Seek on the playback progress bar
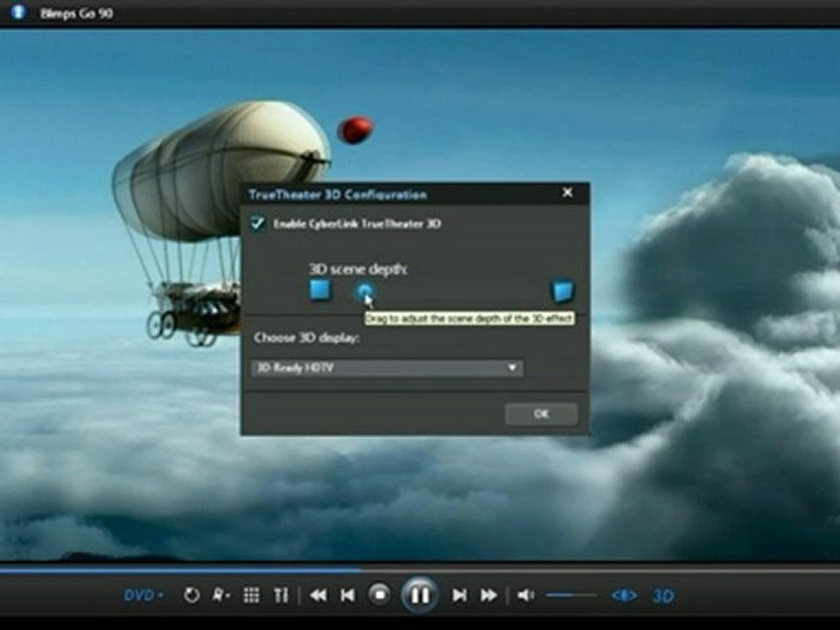The width and height of the screenshot is (840, 630). tap(420, 570)
